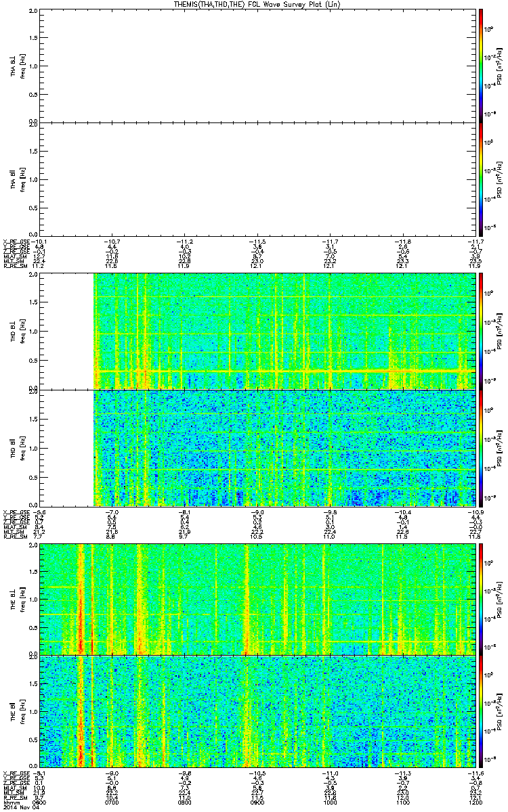The width and height of the screenshot is (508, 812).
Task: Click the 1000 time label
Action: [x=329, y=803]
